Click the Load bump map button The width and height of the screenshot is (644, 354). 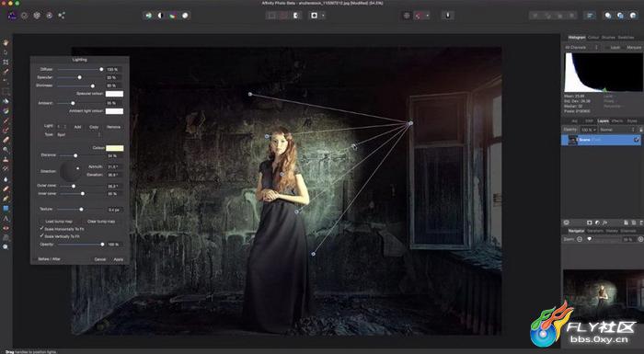click(59, 222)
